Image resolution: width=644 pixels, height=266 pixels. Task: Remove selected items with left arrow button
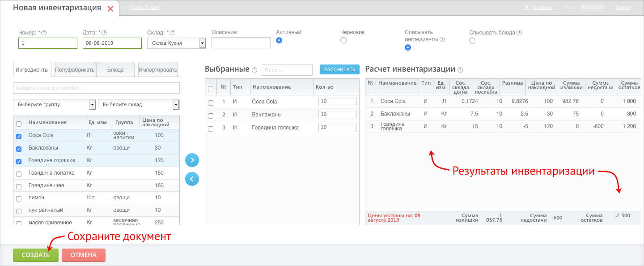[x=192, y=179]
